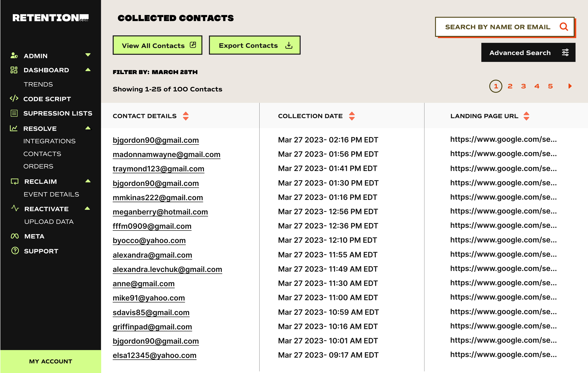Open contact mmkinas222@gmail.com
Screen dimensions: 588x373
click(158, 198)
